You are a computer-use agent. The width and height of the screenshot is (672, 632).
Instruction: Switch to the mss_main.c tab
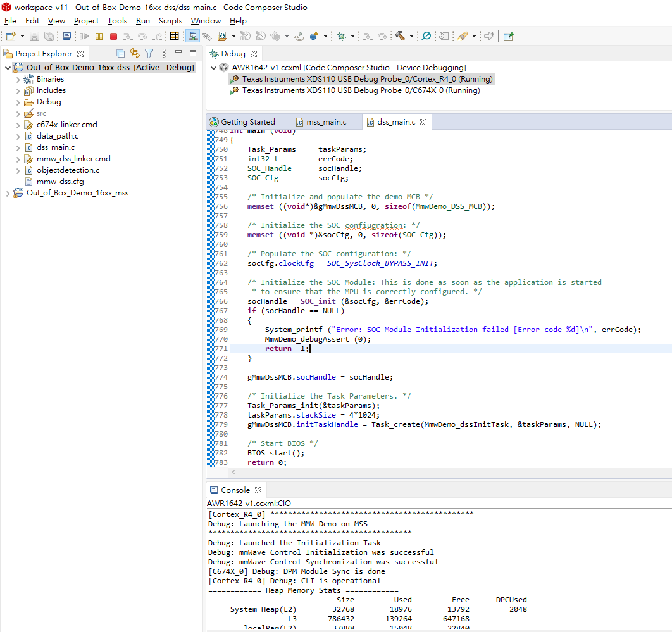327,121
